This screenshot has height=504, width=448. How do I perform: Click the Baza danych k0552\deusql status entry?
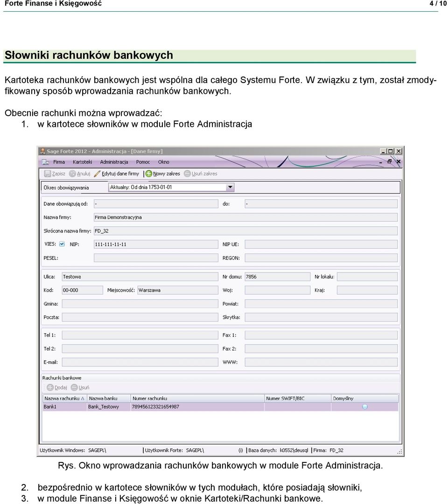pyautogui.click(x=278, y=450)
